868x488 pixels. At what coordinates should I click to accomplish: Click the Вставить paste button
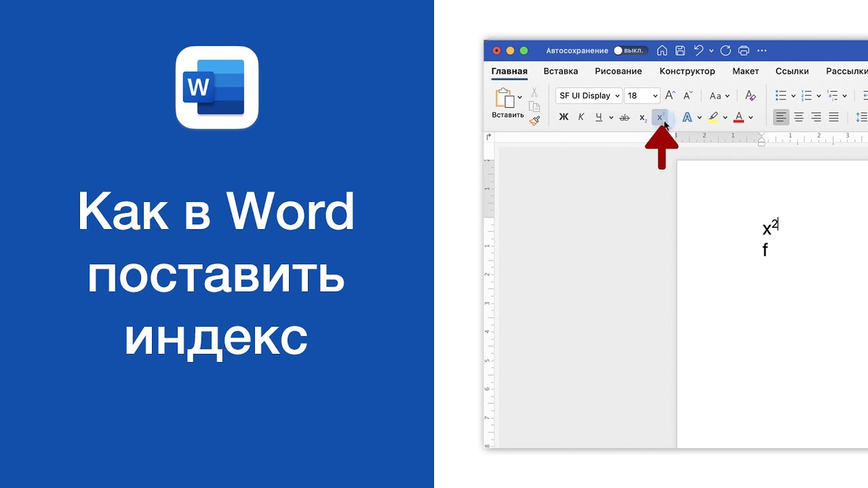pyautogui.click(x=507, y=104)
